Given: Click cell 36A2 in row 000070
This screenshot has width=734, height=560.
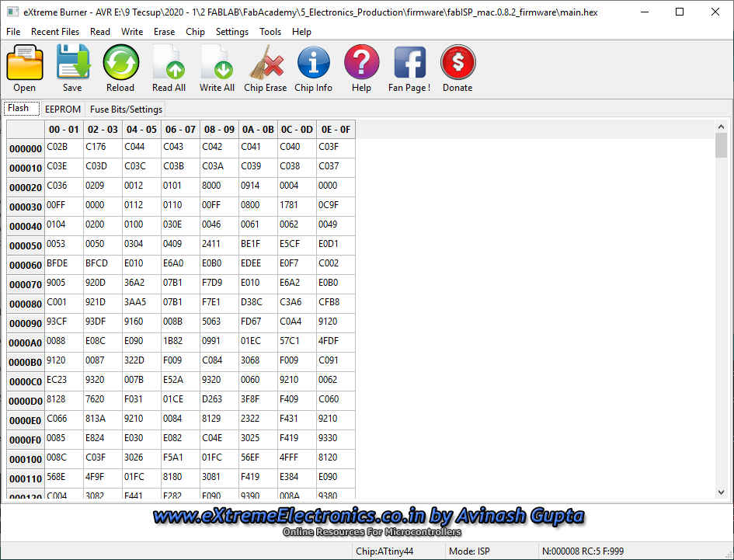Looking at the screenshot, I should click(142, 285).
